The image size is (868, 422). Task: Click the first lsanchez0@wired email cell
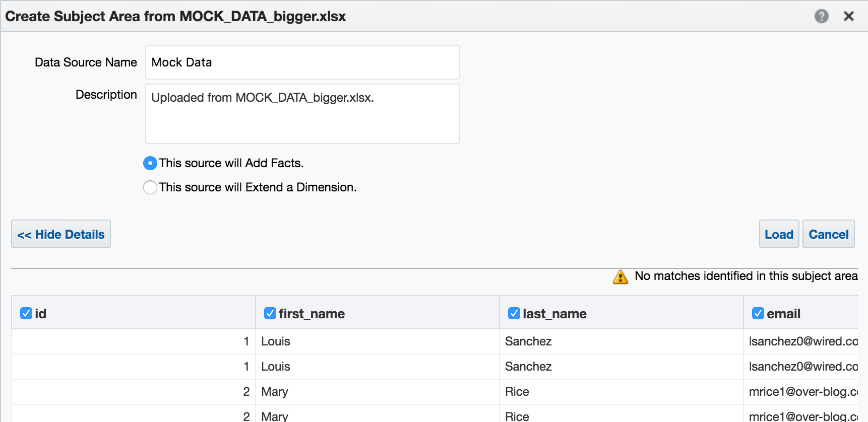[802, 341]
